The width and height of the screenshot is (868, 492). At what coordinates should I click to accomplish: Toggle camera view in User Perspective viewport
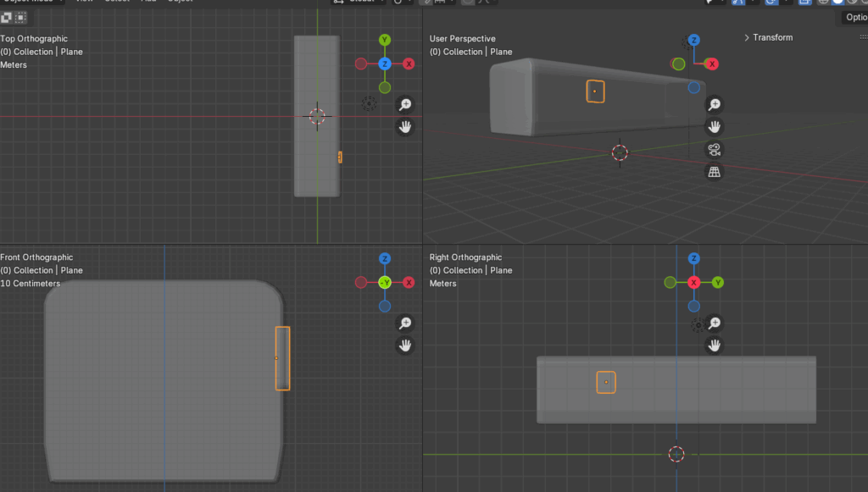715,149
